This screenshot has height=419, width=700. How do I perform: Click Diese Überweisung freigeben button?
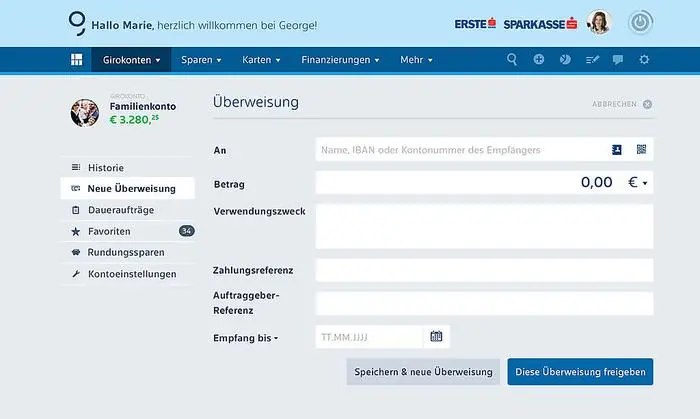click(x=580, y=372)
